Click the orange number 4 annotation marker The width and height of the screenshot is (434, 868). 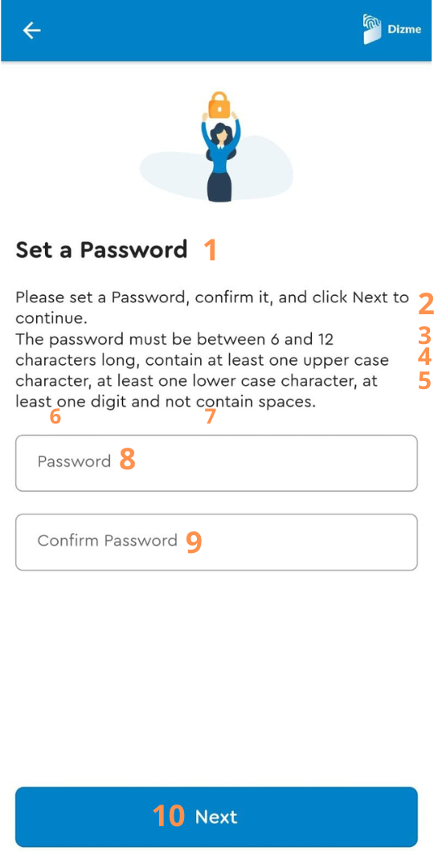click(424, 358)
